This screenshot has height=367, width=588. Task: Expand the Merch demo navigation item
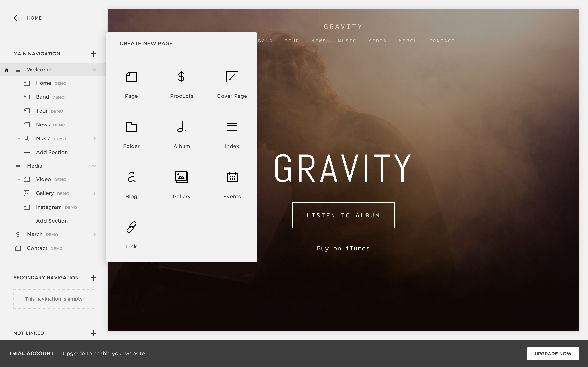click(94, 234)
